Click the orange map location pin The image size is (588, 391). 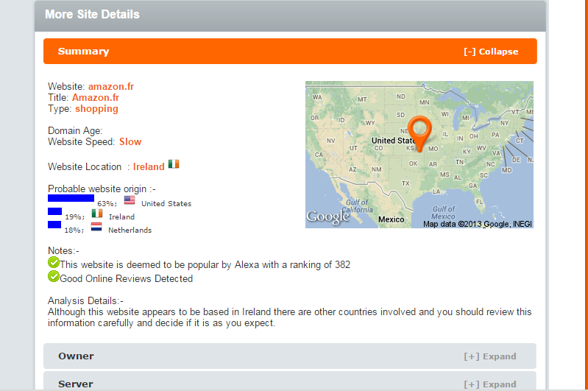[x=419, y=133]
